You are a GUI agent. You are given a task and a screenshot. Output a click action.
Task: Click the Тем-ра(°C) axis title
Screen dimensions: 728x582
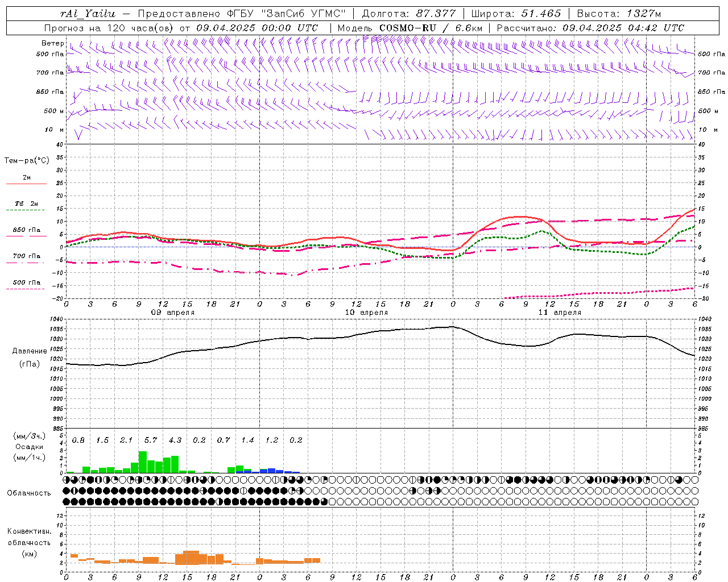(x=27, y=161)
